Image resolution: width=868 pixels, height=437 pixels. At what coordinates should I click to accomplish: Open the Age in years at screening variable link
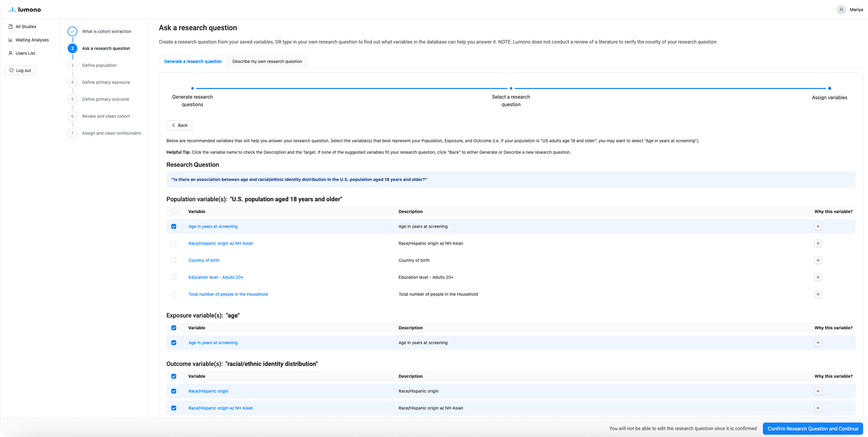click(x=212, y=226)
